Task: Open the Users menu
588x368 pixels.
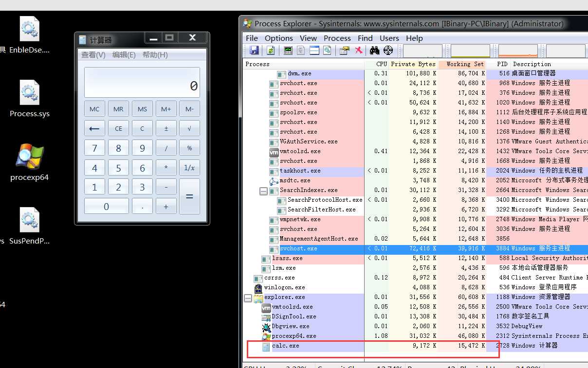Action: point(389,38)
